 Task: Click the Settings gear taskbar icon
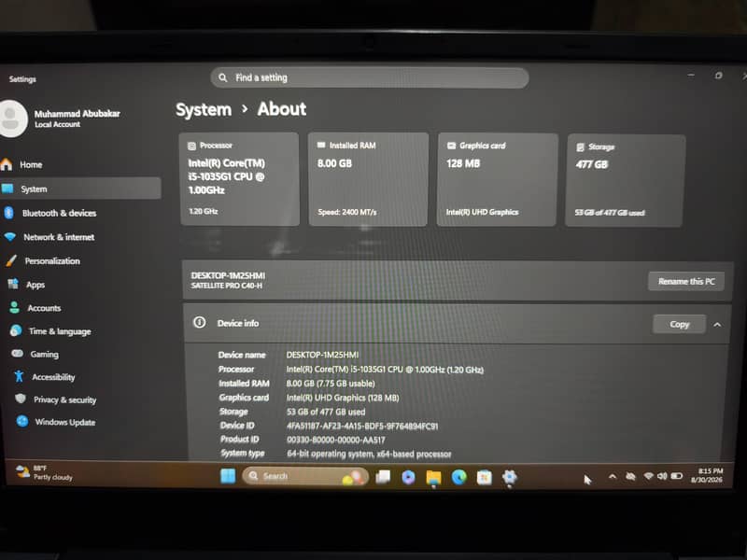coord(509,477)
